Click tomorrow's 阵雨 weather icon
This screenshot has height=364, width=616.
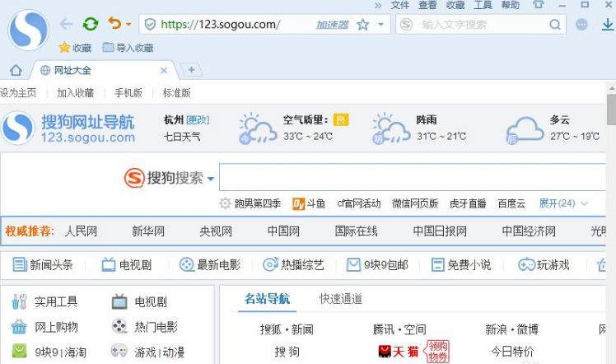391,128
